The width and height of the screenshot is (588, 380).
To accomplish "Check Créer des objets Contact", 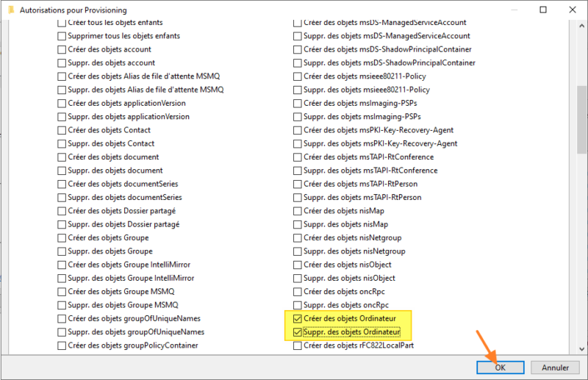I will click(x=62, y=131).
